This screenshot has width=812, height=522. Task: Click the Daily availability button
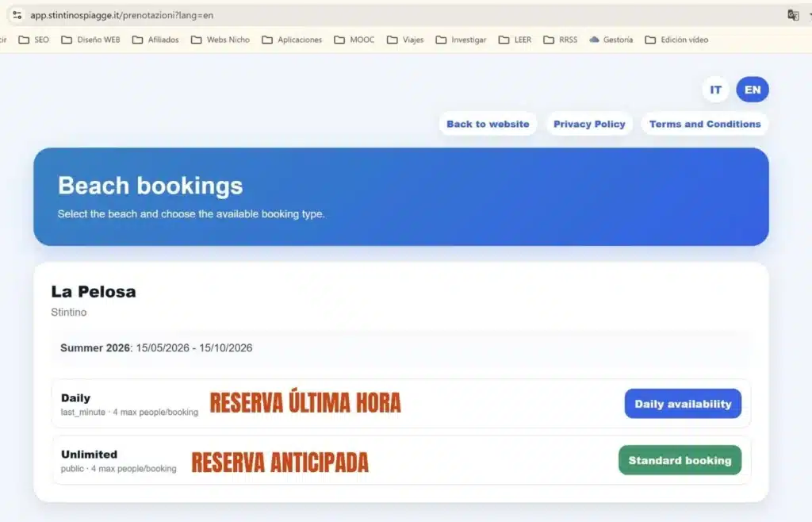(683, 404)
